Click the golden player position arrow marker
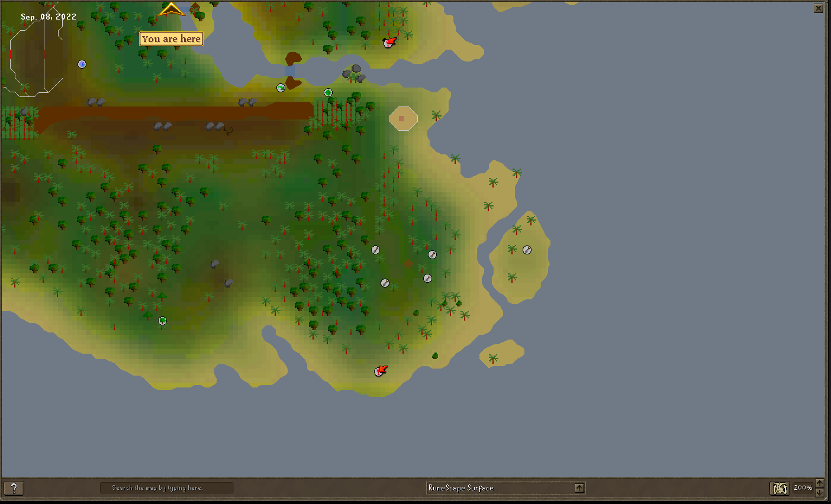 (171, 9)
